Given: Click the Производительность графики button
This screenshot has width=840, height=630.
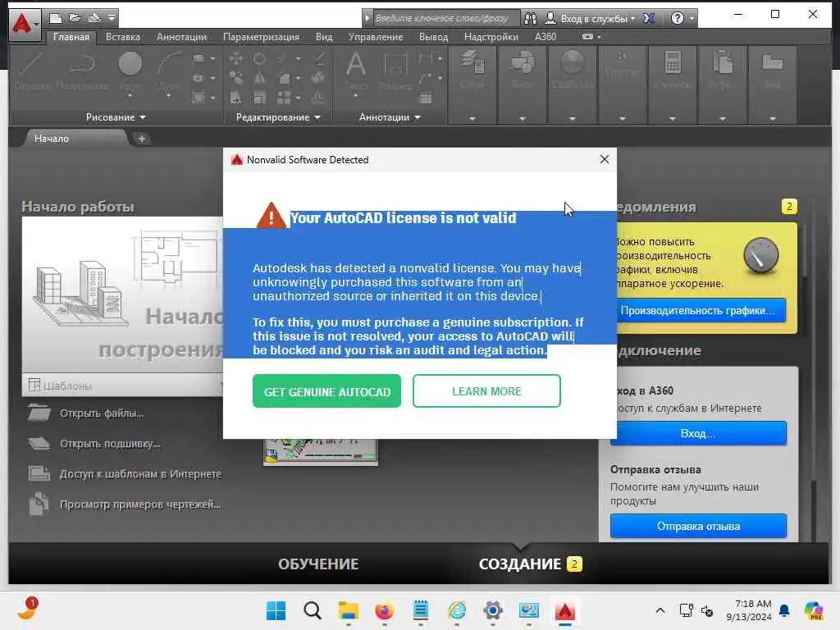Looking at the screenshot, I should pyautogui.click(x=701, y=310).
